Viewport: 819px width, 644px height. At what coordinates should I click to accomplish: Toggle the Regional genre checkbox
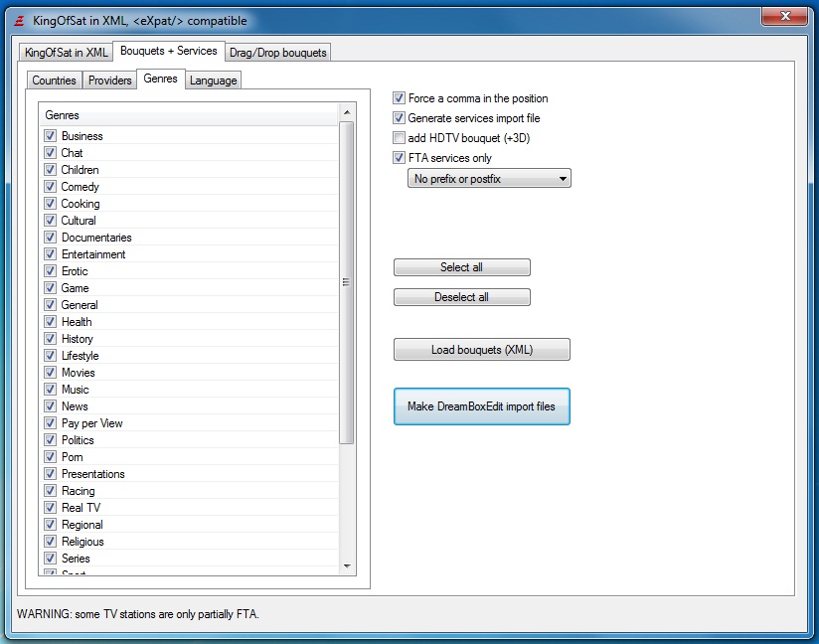pos(50,525)
